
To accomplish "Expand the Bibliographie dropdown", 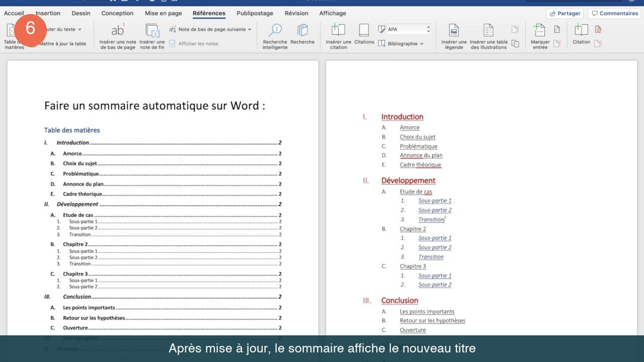I will click(x=422, y=44).
